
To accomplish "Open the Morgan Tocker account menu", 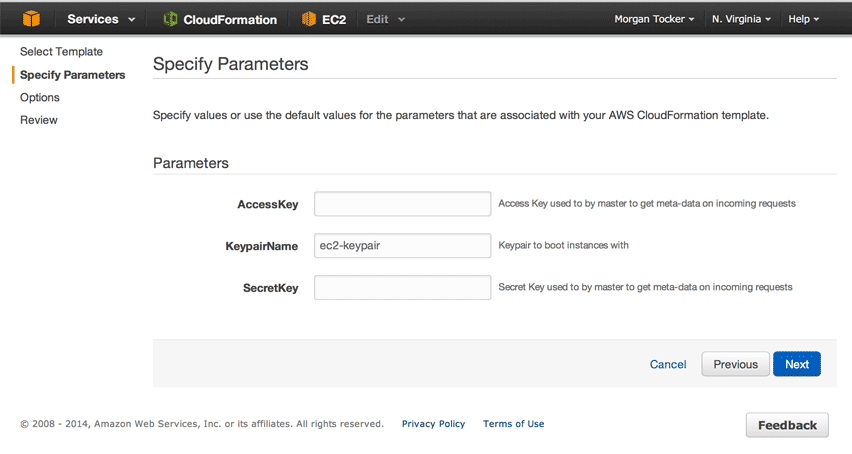I will (x=654, y=19).
